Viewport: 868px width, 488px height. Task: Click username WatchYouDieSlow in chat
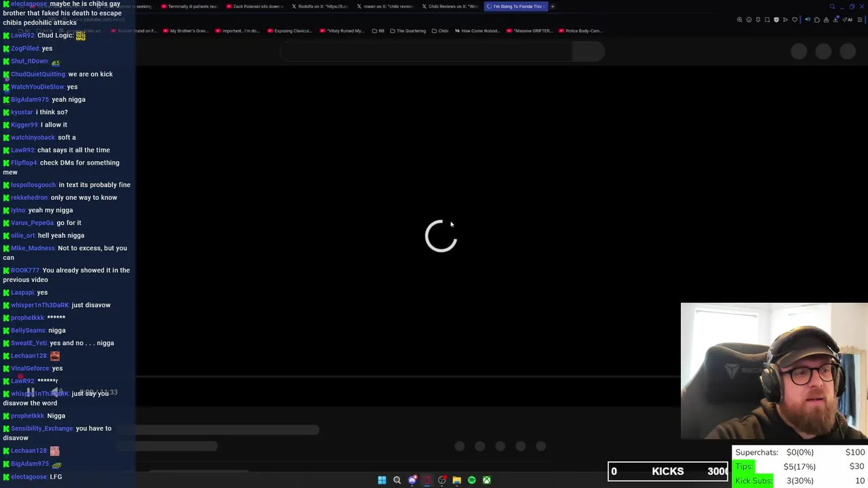click(x=37, y=87)
